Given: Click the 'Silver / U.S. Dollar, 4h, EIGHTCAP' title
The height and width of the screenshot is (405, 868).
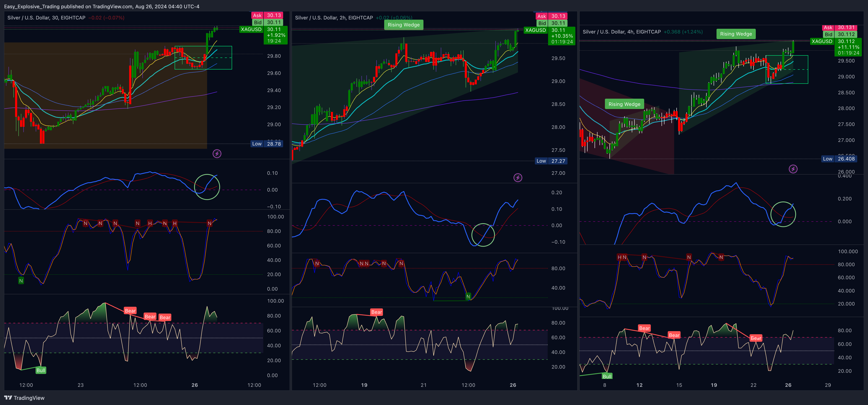Looking at the screenshot, I should click(x=622, y=32).
